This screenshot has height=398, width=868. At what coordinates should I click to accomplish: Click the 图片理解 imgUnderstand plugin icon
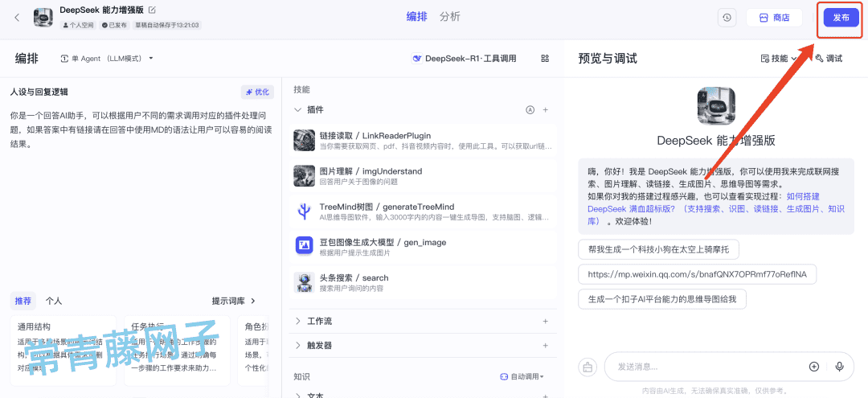coord(304,176)
